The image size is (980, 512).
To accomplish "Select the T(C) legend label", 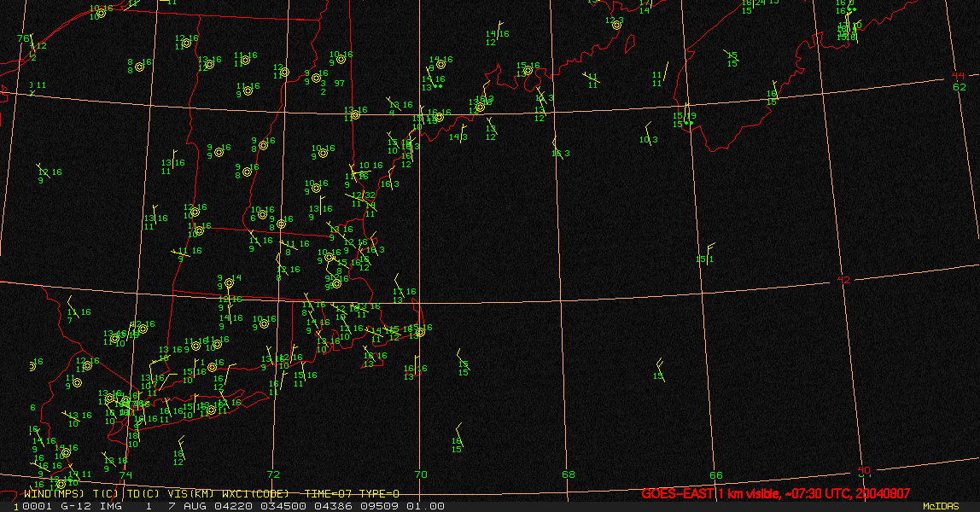I will point(107,494).
